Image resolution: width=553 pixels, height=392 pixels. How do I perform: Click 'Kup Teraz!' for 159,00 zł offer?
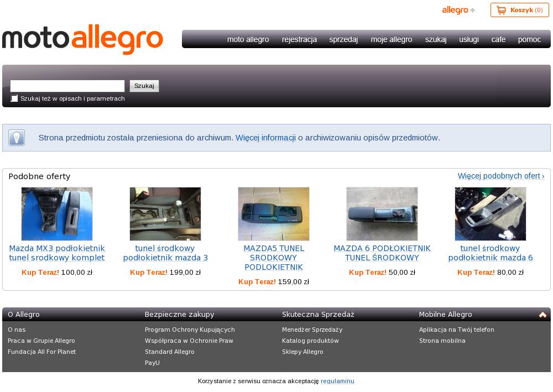[x=257, y=281]
